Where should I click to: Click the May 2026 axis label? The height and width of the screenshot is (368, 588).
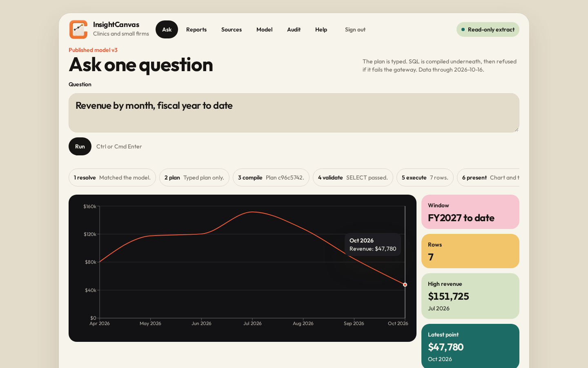pos(150,323)
